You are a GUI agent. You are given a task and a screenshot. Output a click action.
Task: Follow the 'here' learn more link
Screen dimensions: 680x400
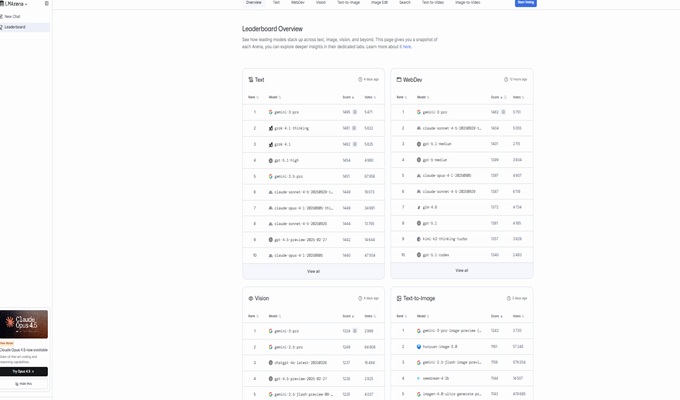(x=407, y=47)
